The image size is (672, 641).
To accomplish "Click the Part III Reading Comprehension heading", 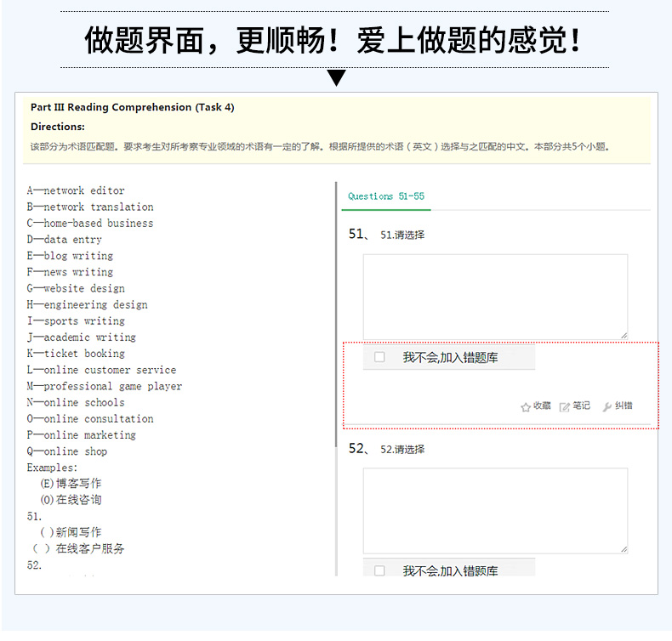I will (x=132, y=107).
